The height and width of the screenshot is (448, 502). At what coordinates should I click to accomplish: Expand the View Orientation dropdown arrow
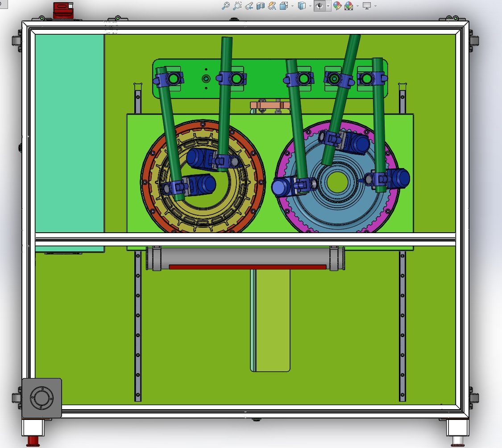293,6
